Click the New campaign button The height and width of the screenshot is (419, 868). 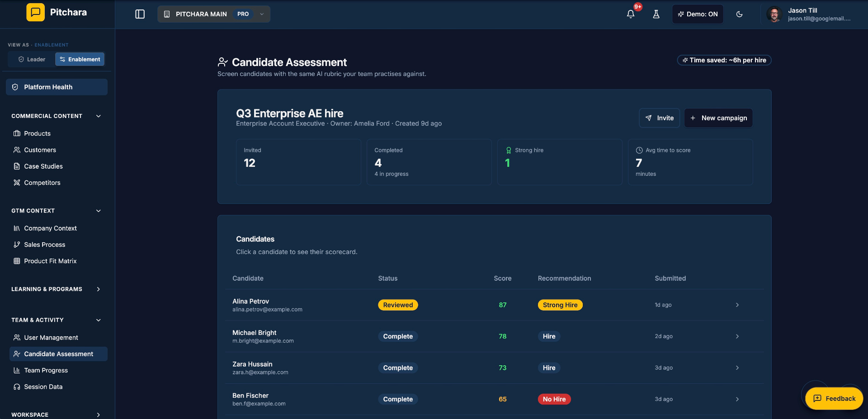coord(718,118)
